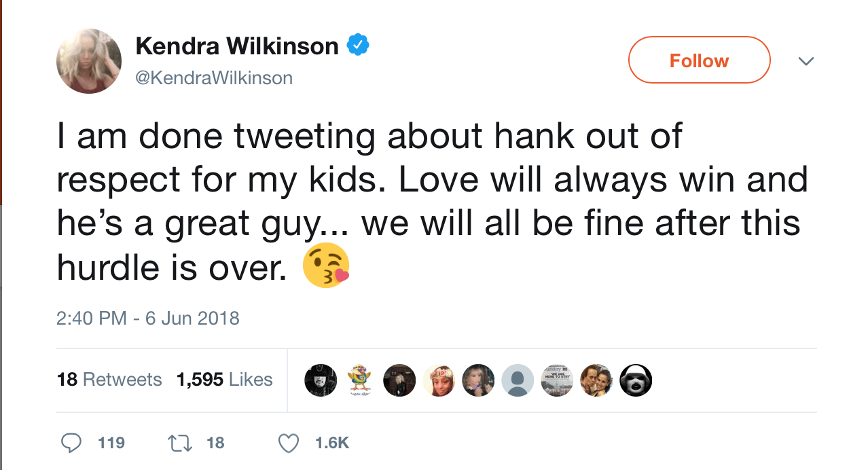Click the blue verified badge

358,46
